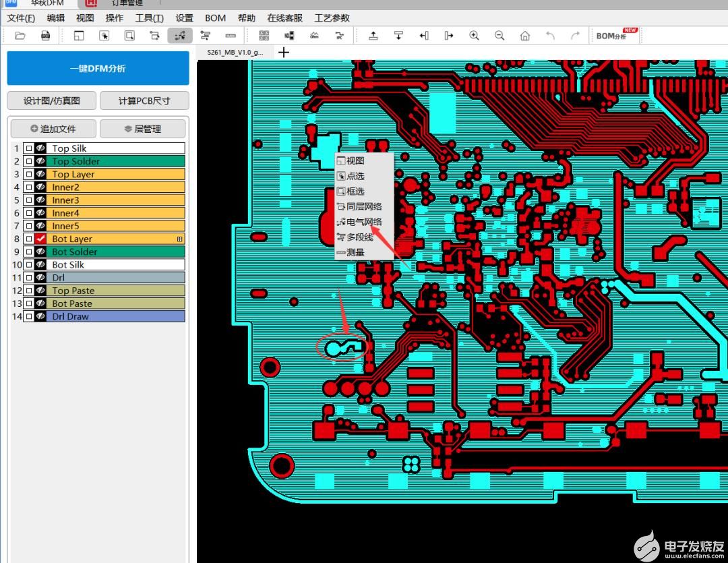Show the Top Layer using its eye icon
The image size is (728, 563).
point(40,174)
